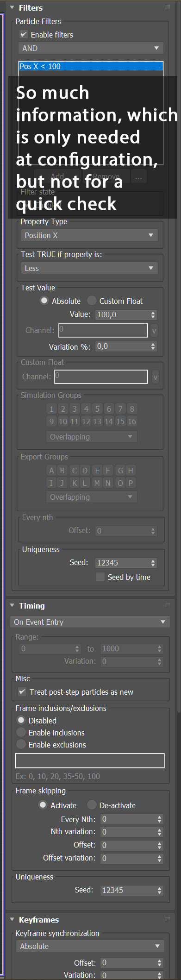The width and height of the screenshot is (181, 980).
Task: Open the Less comparison dropdown
Action: (89, 268)
